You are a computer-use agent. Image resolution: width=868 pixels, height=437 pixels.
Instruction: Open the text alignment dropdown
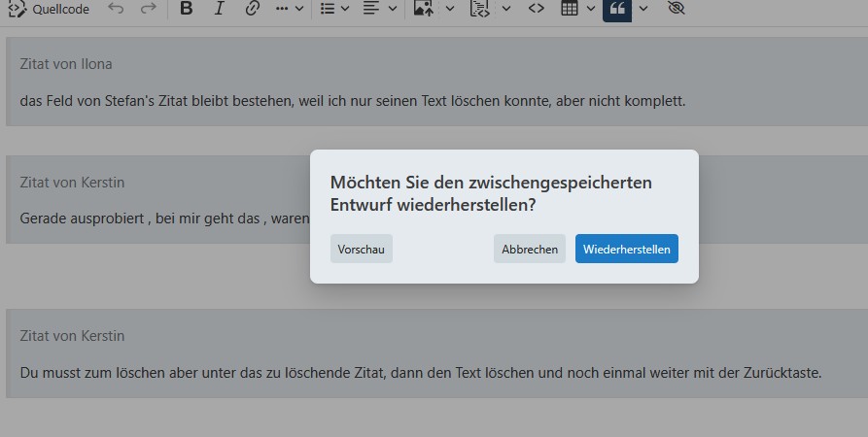[x=380, y=9]
